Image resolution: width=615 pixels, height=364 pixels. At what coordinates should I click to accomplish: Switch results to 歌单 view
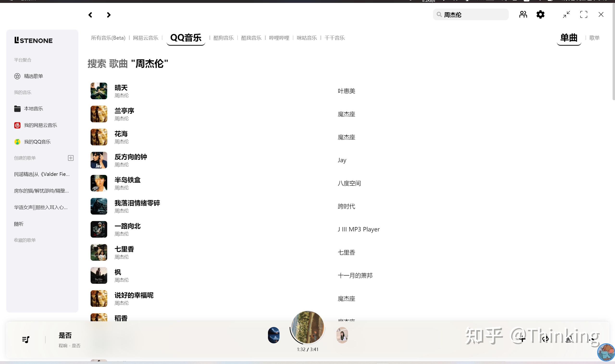pyautogui.click(x=594, y=38)
